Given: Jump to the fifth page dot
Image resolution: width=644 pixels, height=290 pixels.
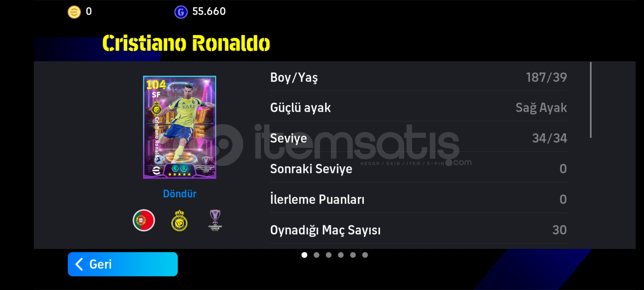Looking at the screenshot, I should pyautogui.click(x=353, y=255).
